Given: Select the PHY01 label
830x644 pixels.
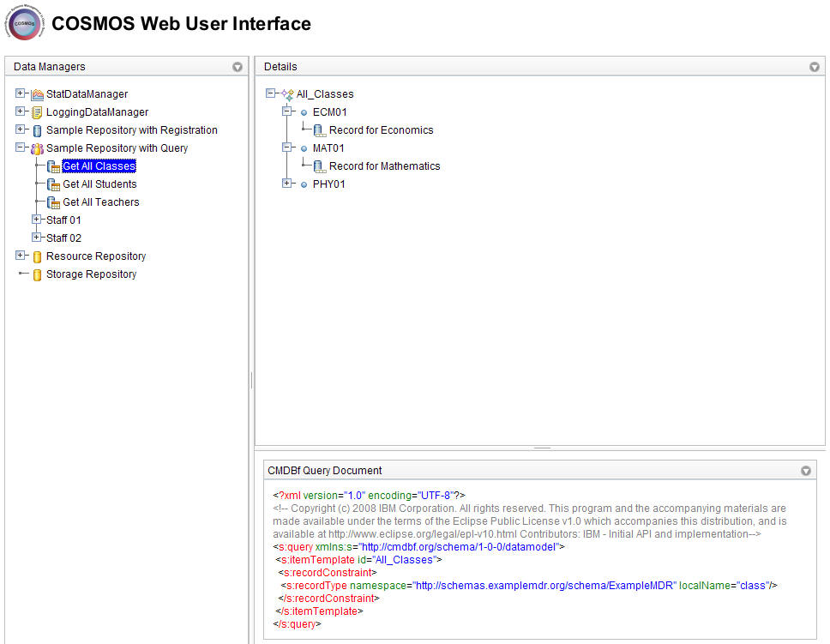Looking at the screenshot, I should click(x=328, y=184).
